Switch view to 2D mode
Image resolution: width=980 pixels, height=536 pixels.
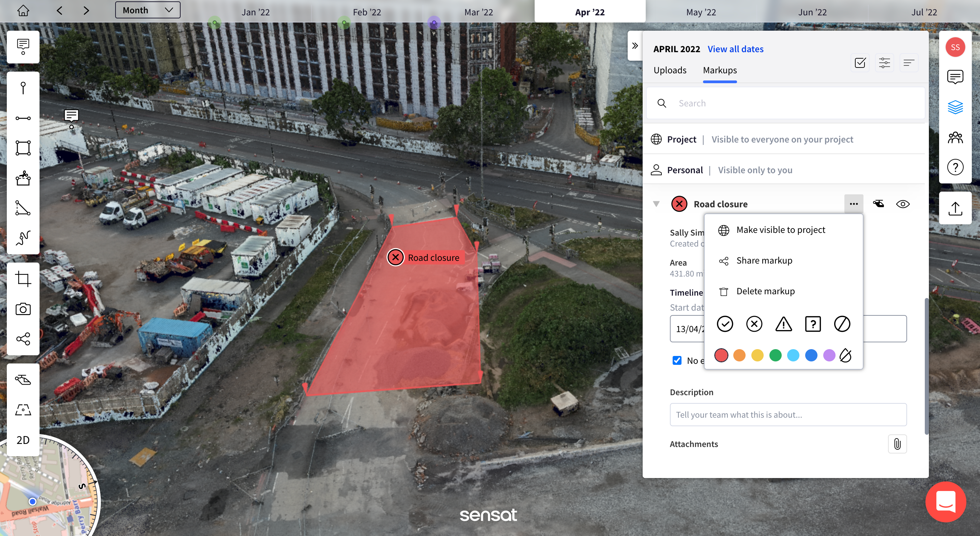pos(23,440)
